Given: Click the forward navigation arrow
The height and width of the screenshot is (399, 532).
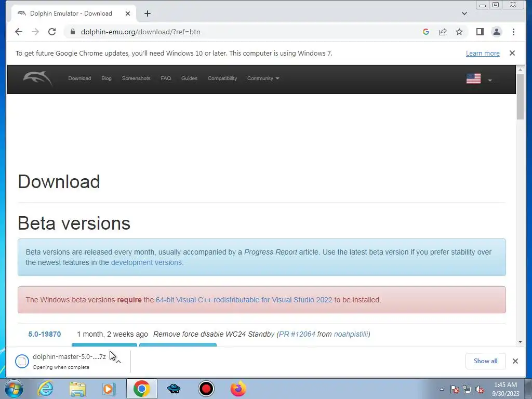Looking at the screenshot, I should pos(35,32).
